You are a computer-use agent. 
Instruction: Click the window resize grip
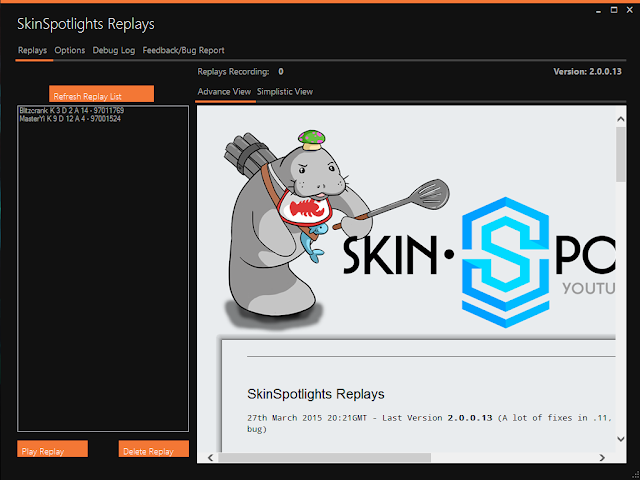(635, 475)
